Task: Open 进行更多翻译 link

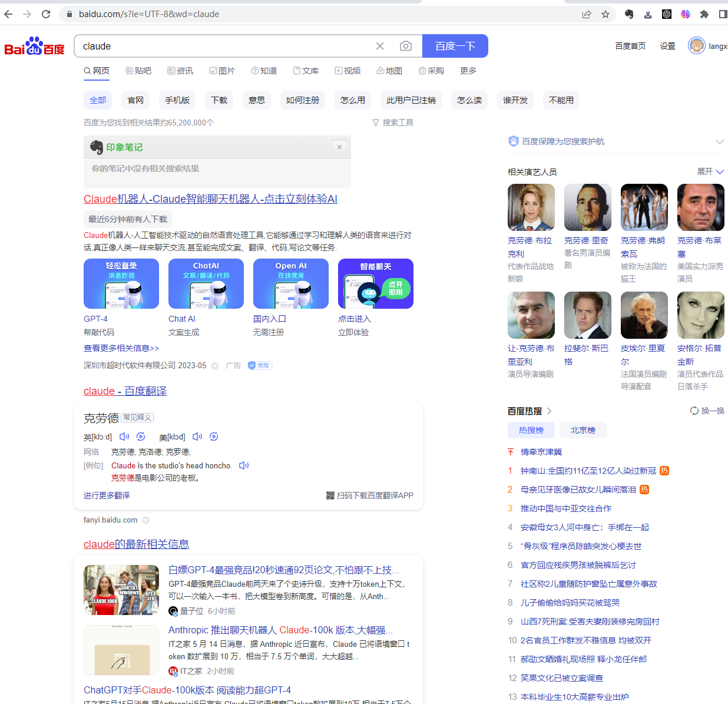Action: pos(107,495)
